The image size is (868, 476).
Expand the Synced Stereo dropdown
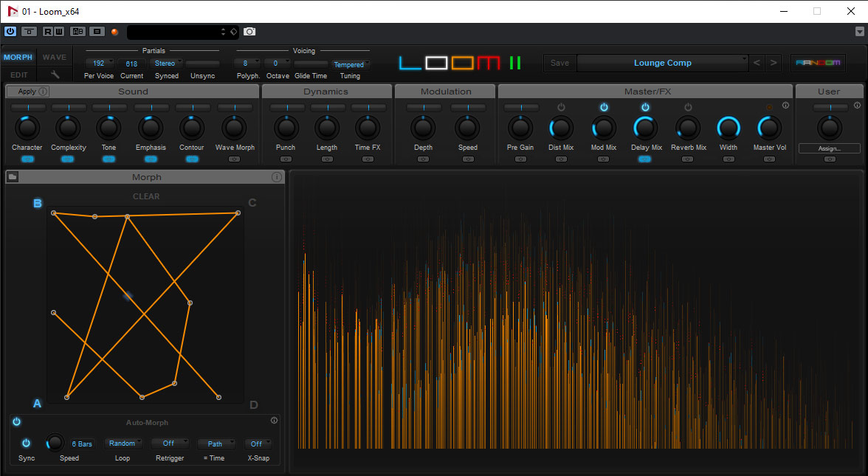(166, 63)
